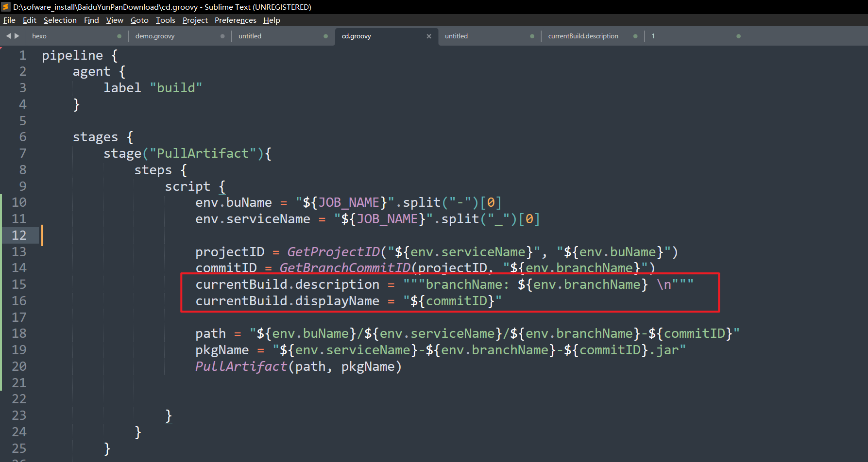Click the "PullArtifact" string on line 7
This screenshot has width=868, height=462.
click(203, 153)
